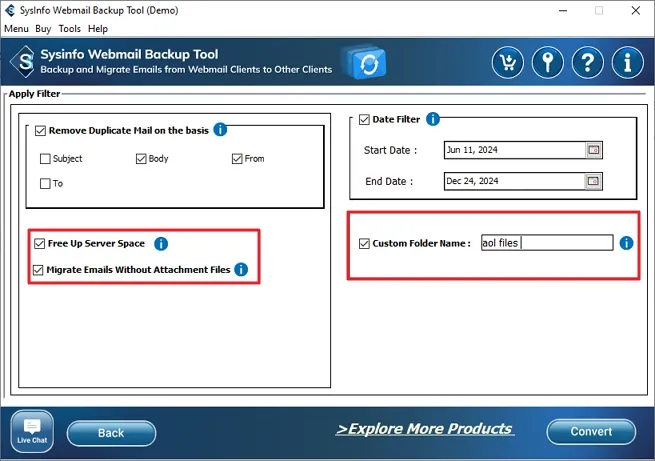The width and height of the screenshot is (655, 461).
Task: Minimize the SysInfo Webmail Backup Tool window
Action: [563, 10]
